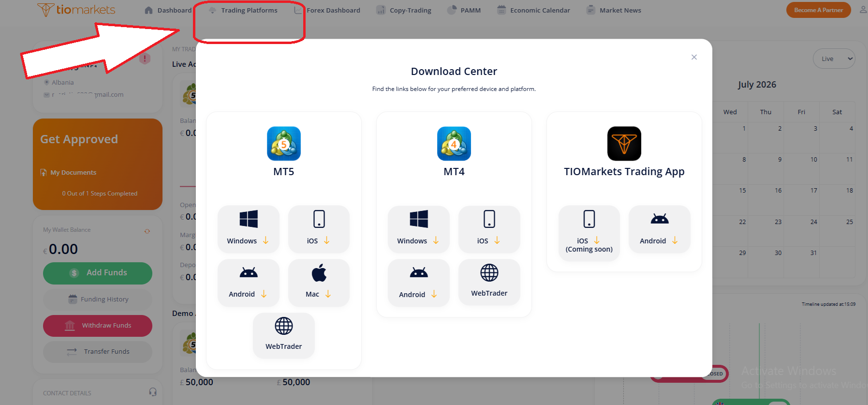Download MT4 for iOS
This screenshot has width=868, height=405.
[489, 229]
